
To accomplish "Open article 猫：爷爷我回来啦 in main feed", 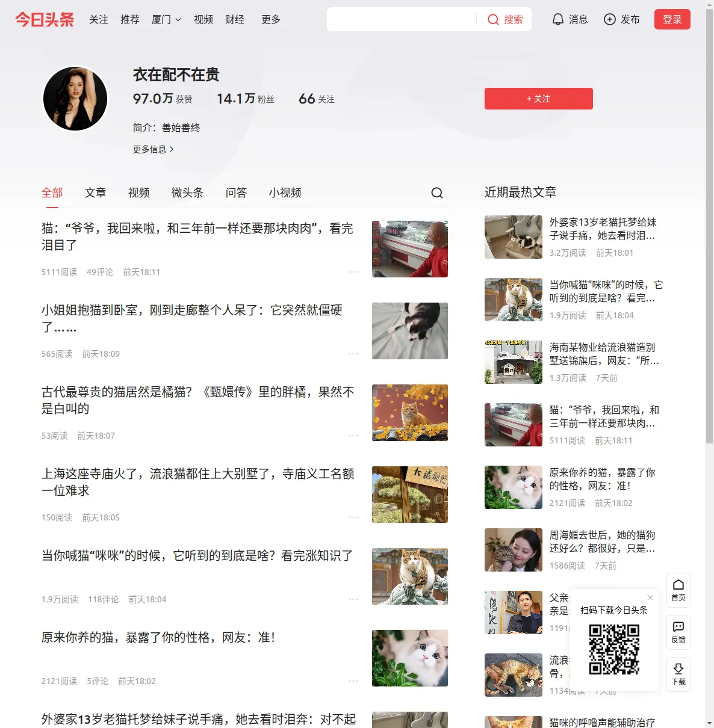I will (x=197, y=236).
